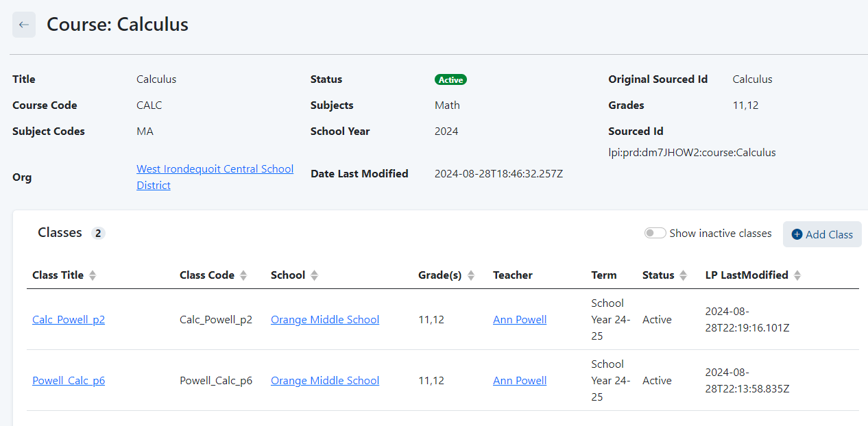This screenshot has width=868, height=426.
Task: Click the plus icon on Add Class
Action: [797, 234]
